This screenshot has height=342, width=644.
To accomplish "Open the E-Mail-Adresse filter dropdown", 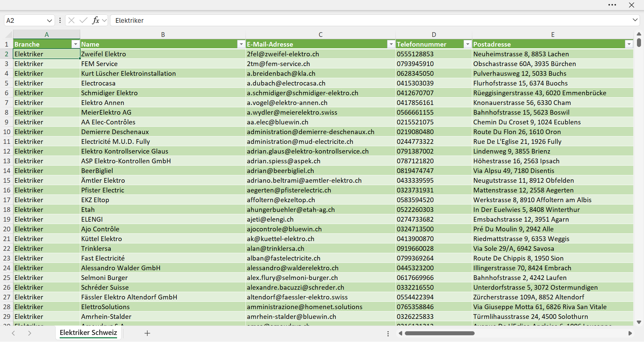I will [x=391, y=44].
